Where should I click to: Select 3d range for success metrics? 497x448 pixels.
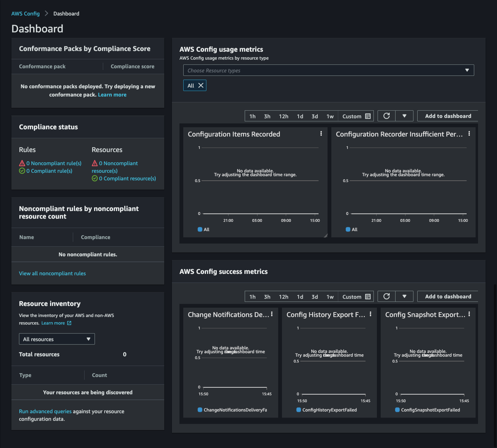(x=315, y=297)
